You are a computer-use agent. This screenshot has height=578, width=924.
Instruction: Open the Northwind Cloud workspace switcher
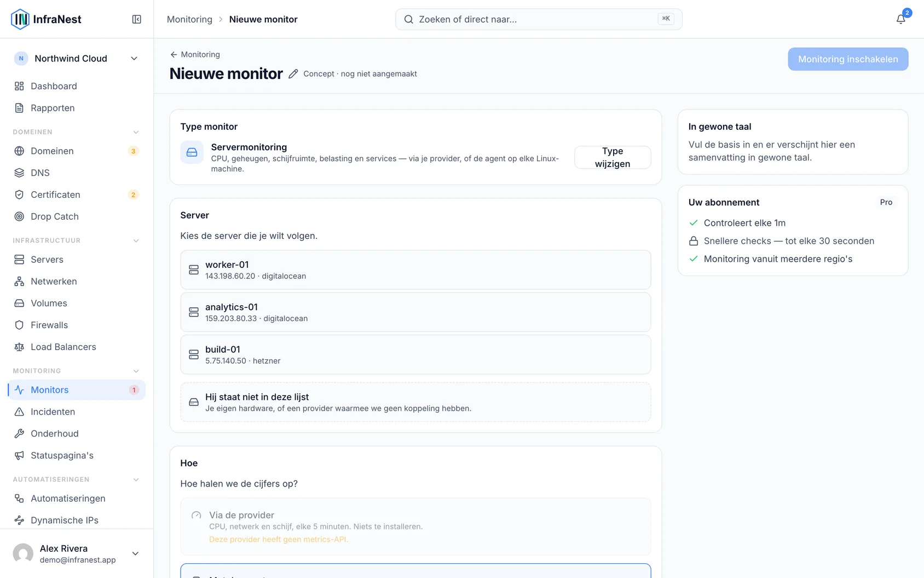click(77, 59)
